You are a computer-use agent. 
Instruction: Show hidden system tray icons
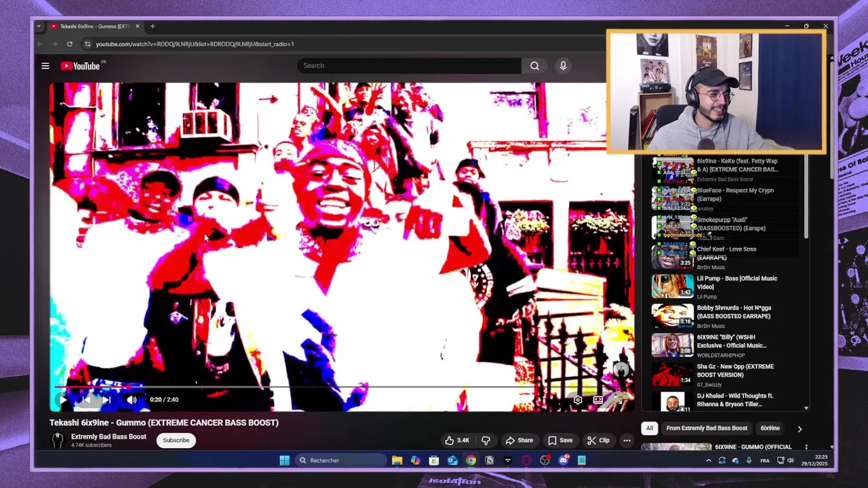pyautogui.click(x=709, y=461)
